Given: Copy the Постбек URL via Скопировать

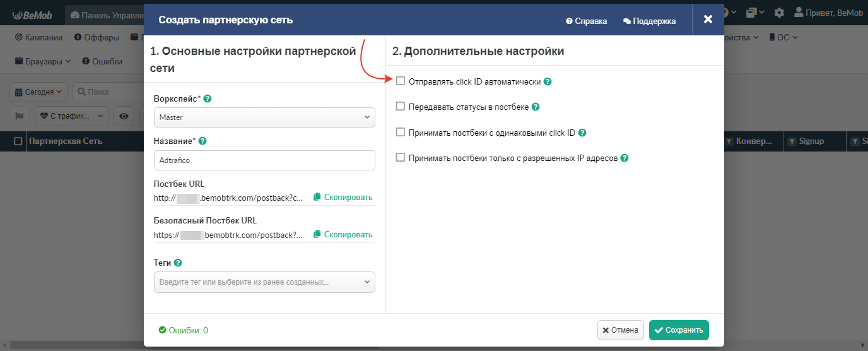Looking at the screenshot, I should 343,198.
